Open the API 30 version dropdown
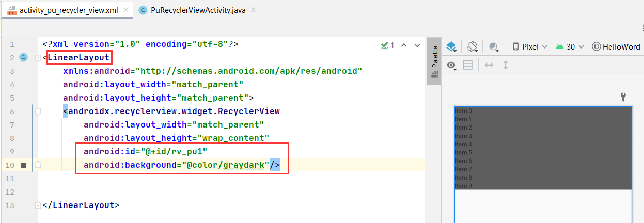 click(570, 46)
